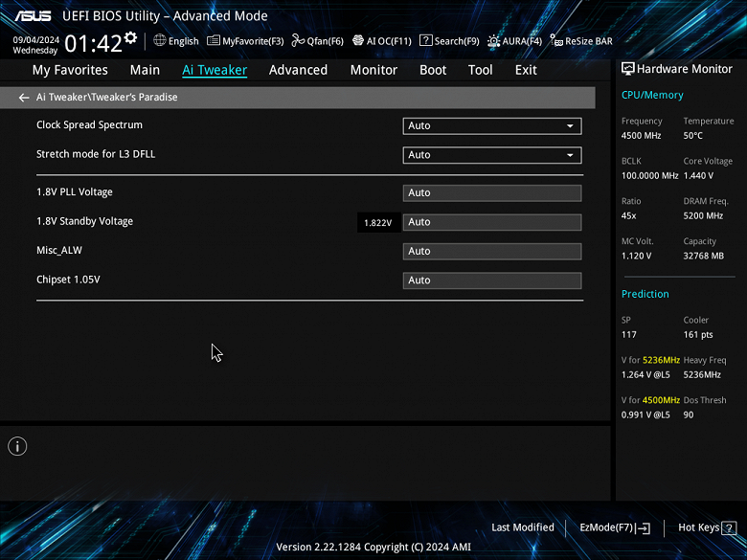Click the 09/04/2024 date text
The image size is (747, 560).
[36, 40]
